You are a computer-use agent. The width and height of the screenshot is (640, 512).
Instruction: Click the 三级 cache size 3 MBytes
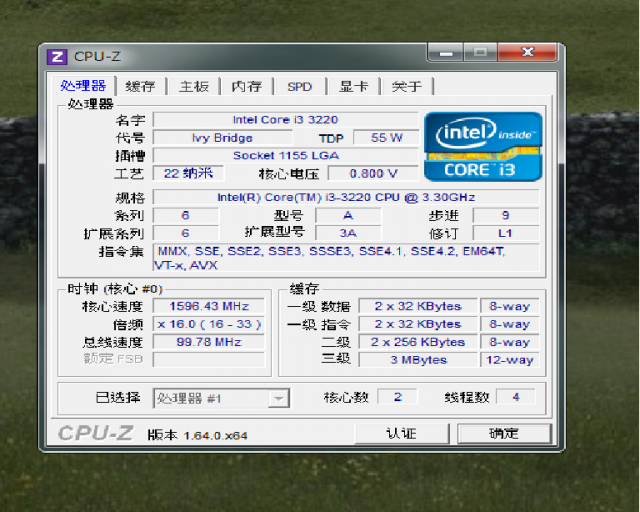point(418,360)
